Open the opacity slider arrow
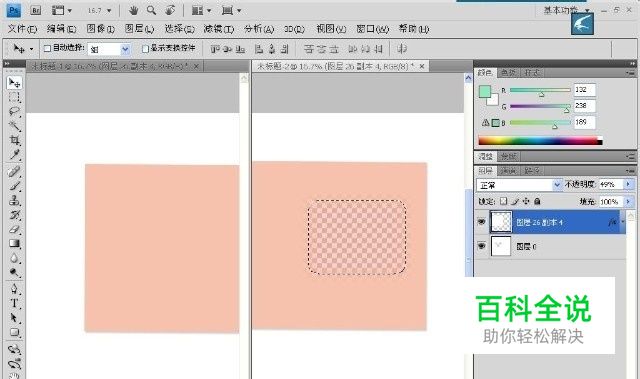 629,184
